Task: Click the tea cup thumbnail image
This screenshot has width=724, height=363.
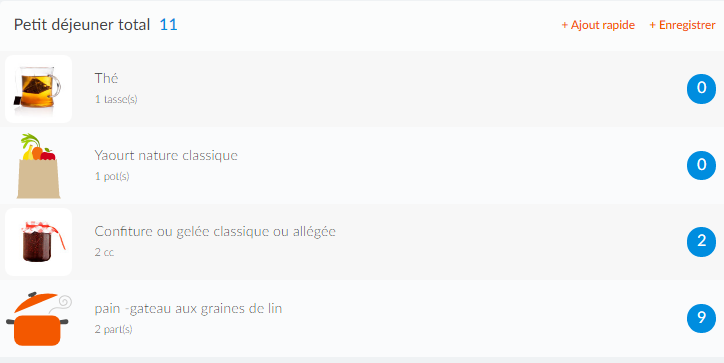Action: [x=38, y=89]
